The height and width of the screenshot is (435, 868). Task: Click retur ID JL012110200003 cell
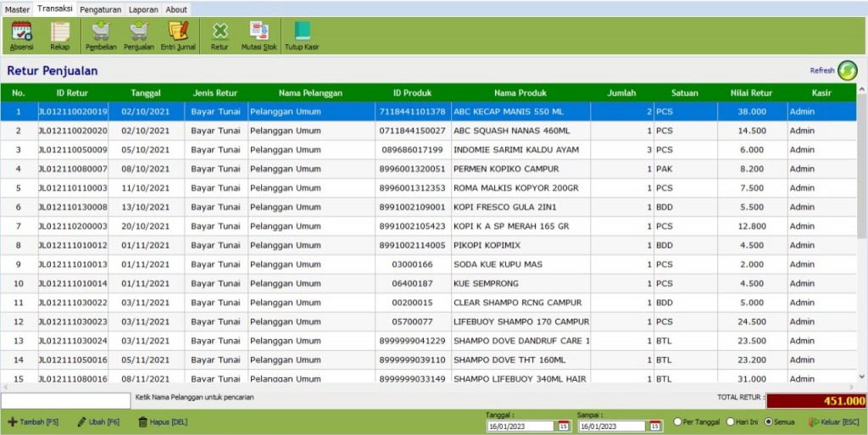point(73,226)
